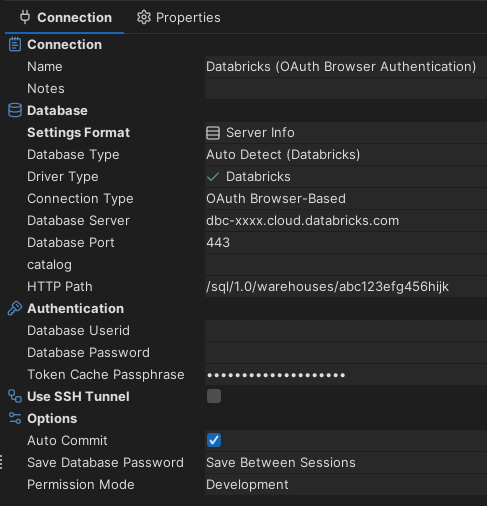Select the Connection section header
Image resolution: width=487 pixels, height=506 pixels.
click(x=64, y=45)
